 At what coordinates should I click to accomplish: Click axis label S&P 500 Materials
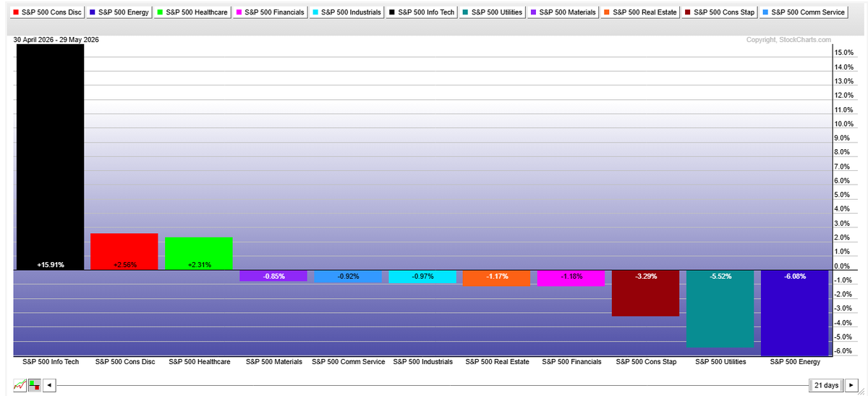pyautogui.click(x=274, y=361)
